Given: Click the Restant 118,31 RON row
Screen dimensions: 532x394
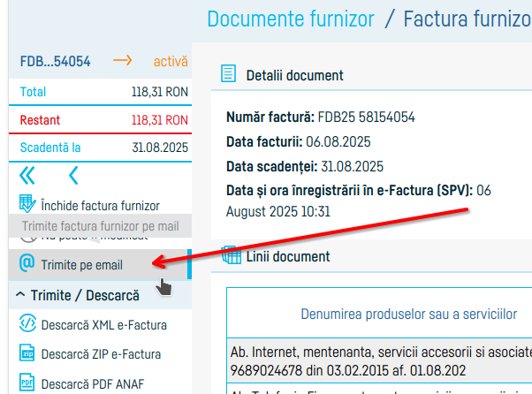Looking at the screenshot, I should click(95, 119).
